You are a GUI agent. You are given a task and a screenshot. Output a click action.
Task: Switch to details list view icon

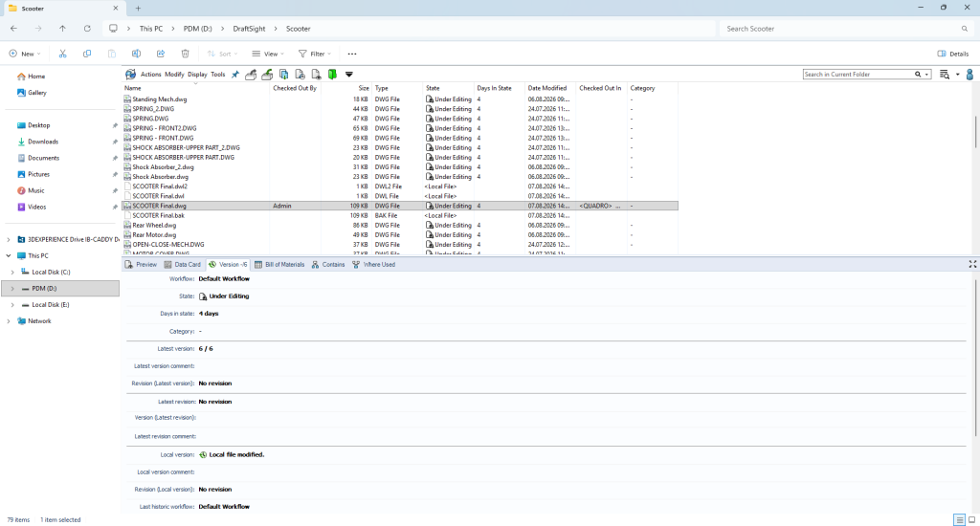[x=959, y=519]
